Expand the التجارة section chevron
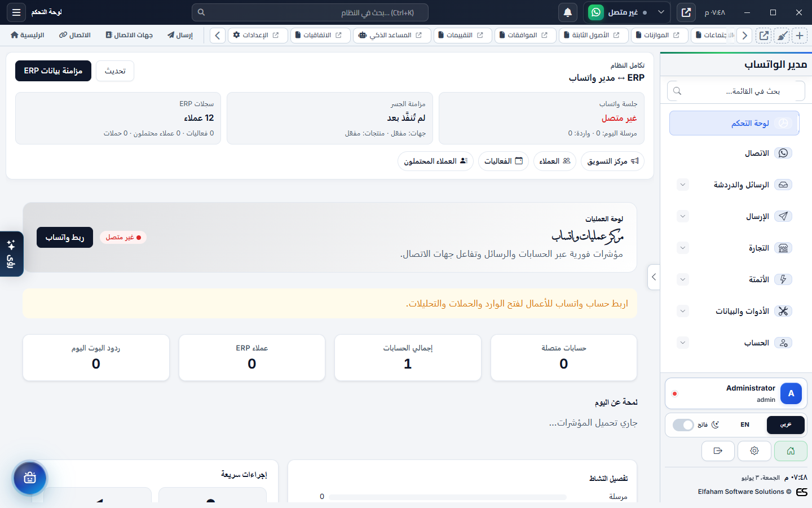This screenshot has width=812, height=508. pos(683,248)
